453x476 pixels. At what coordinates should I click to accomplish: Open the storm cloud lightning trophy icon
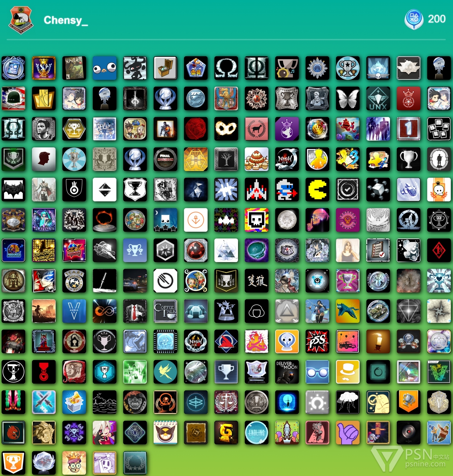pyautogui.click(x=347, y=402)
